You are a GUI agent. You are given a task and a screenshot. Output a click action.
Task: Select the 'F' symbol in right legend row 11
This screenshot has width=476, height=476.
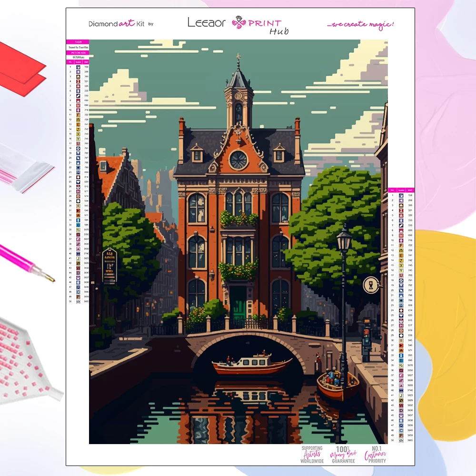coord(401,246)
